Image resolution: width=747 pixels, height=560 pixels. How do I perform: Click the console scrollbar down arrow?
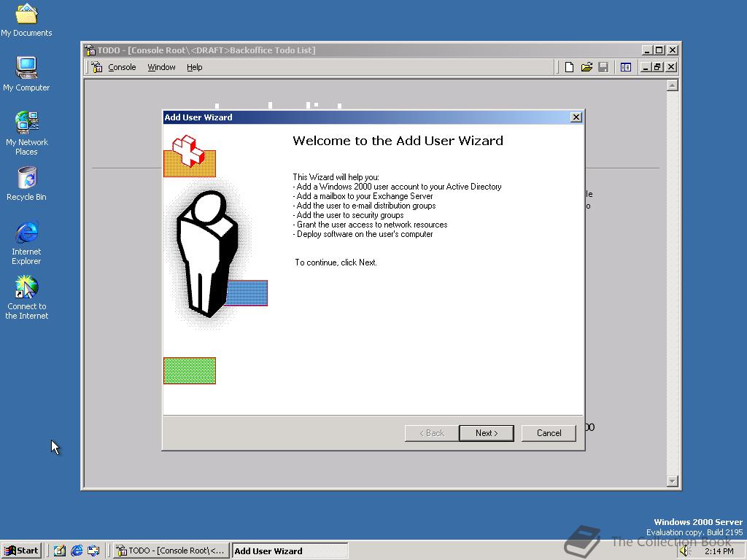pos(672,481)
